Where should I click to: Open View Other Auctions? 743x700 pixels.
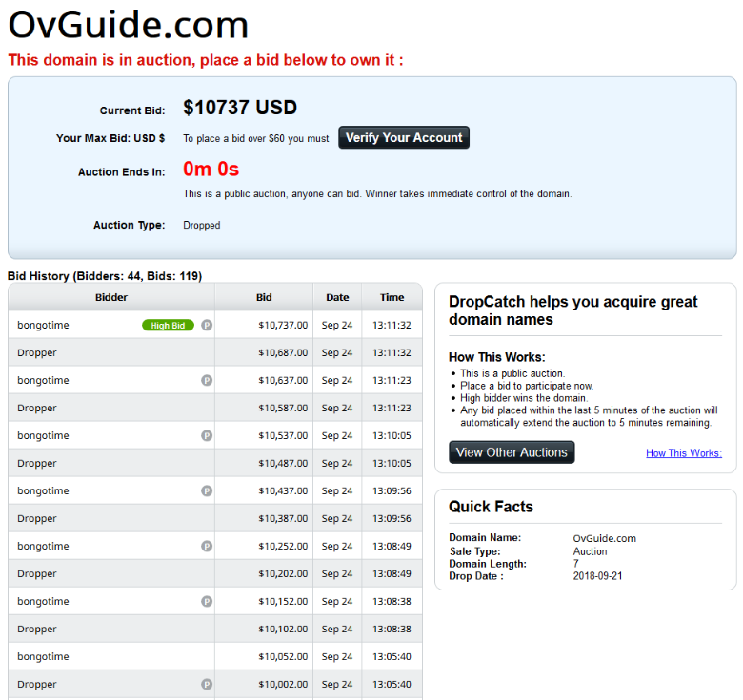(x=512, y=452)
